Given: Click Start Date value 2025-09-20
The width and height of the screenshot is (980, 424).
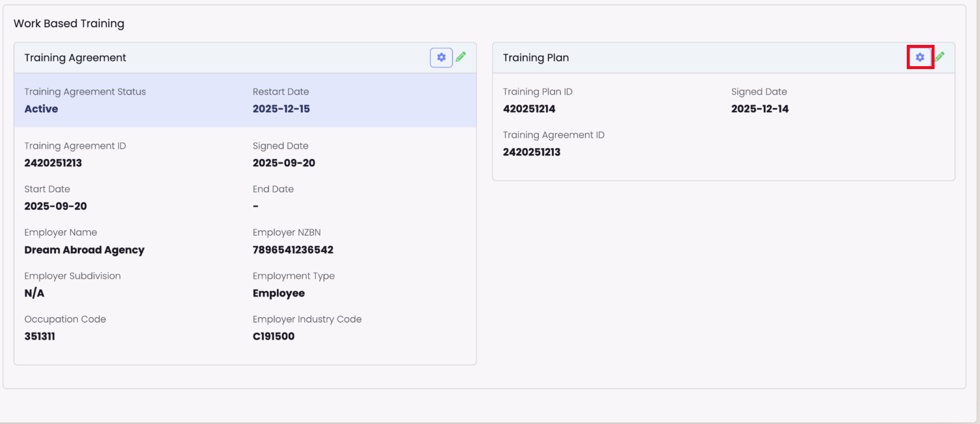Looking at the screenshot, I should coord(55,206).
